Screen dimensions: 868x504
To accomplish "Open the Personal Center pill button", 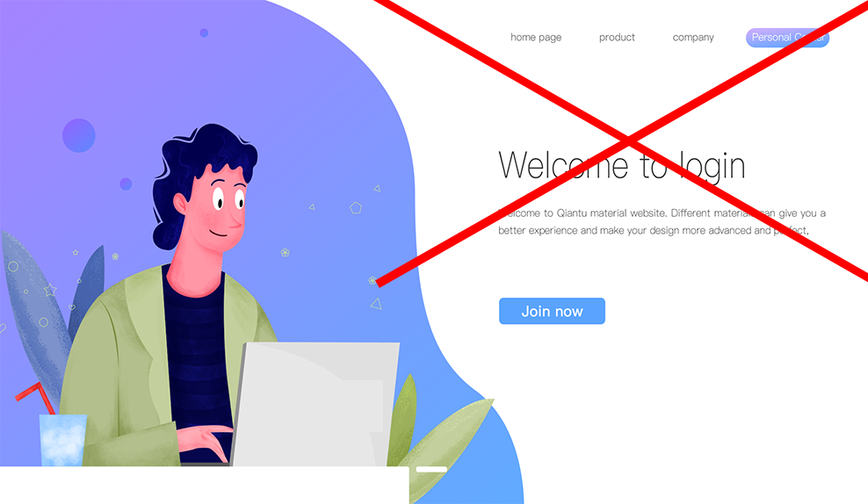I will click(x=787, y=38).
